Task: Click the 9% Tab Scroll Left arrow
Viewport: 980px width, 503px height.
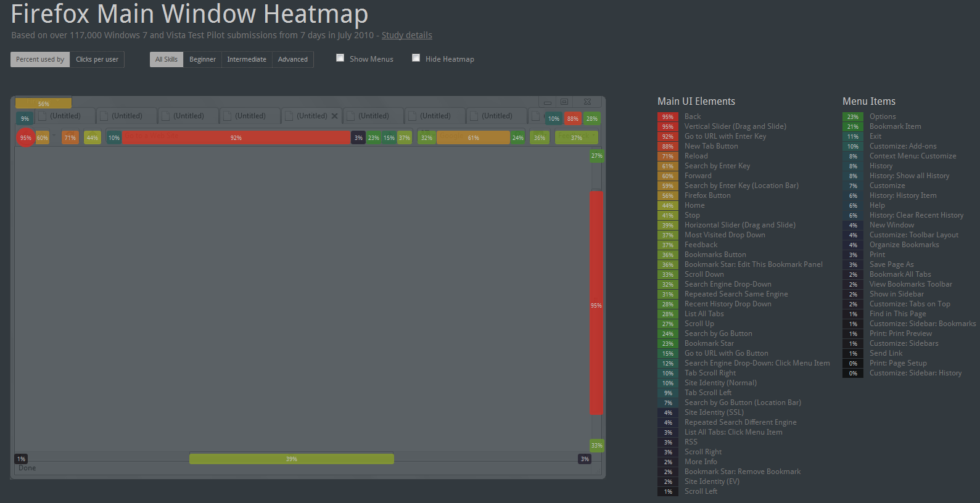Action: [25, 118]
